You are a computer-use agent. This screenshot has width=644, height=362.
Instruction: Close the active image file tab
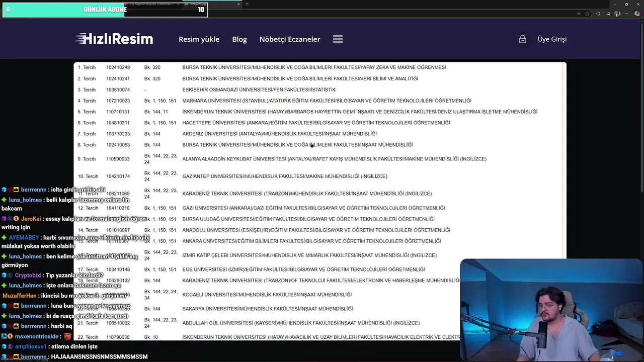[x=238, y=4]
